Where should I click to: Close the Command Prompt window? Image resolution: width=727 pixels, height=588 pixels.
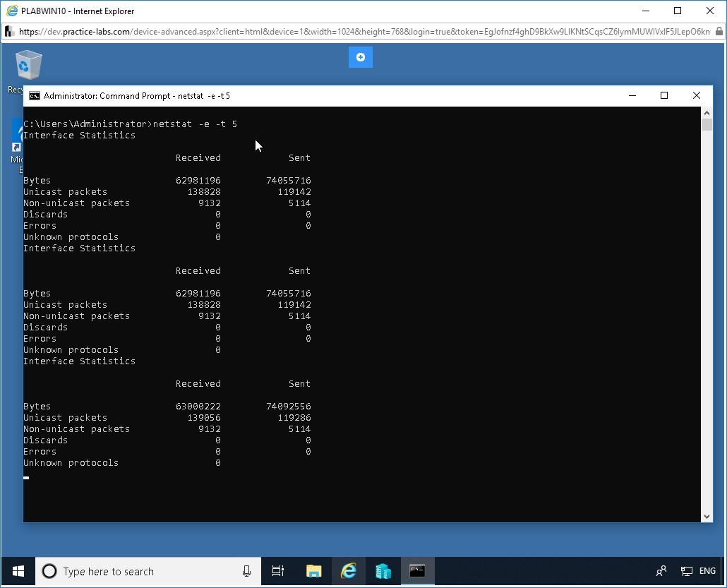tap(697, 95)
